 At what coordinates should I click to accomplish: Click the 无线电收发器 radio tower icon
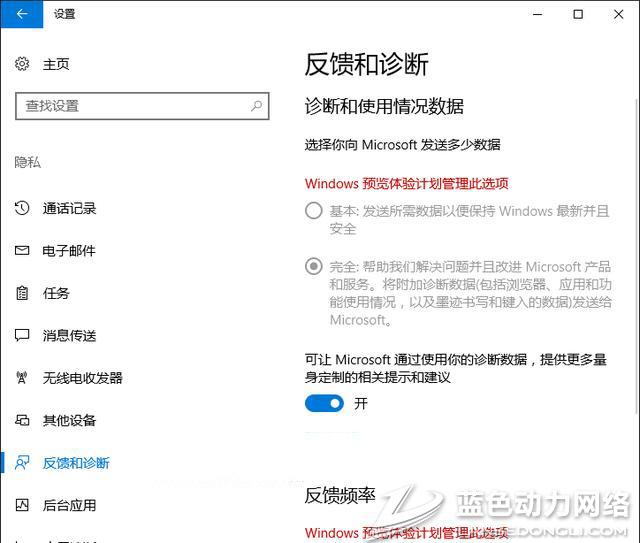pos(22,378)
